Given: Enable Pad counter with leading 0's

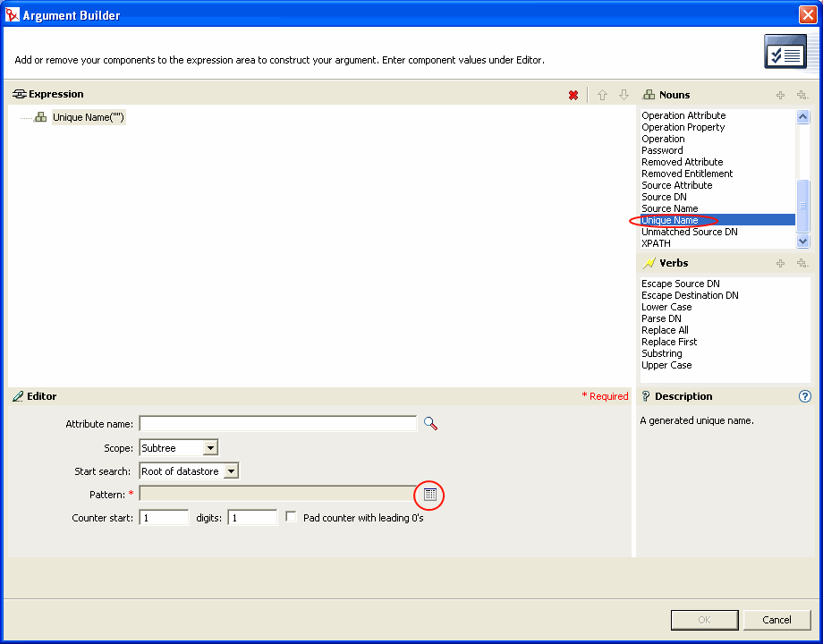Looking at the screenshot, I should (x=291, y=517).
